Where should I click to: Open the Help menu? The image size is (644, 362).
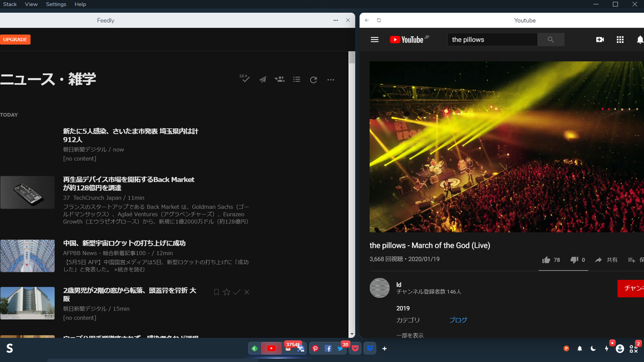point(80,4)
